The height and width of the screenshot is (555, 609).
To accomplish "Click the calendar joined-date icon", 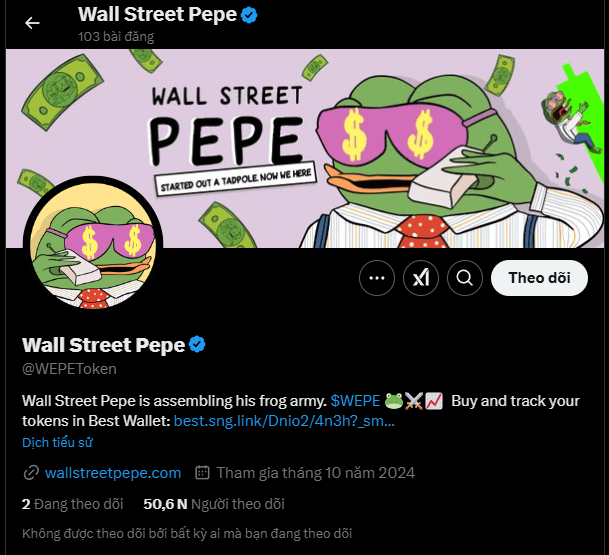I will 202,473.
